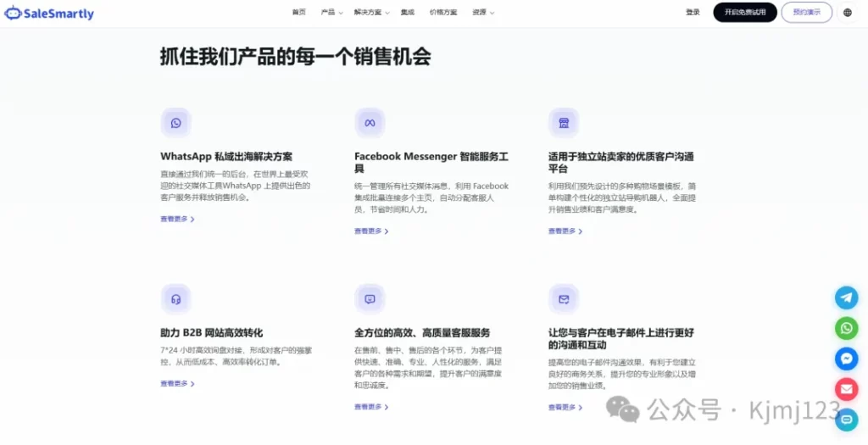Viewport: 868px width, 445px height.
Task: Open the red email floating button
Action: 847,389
